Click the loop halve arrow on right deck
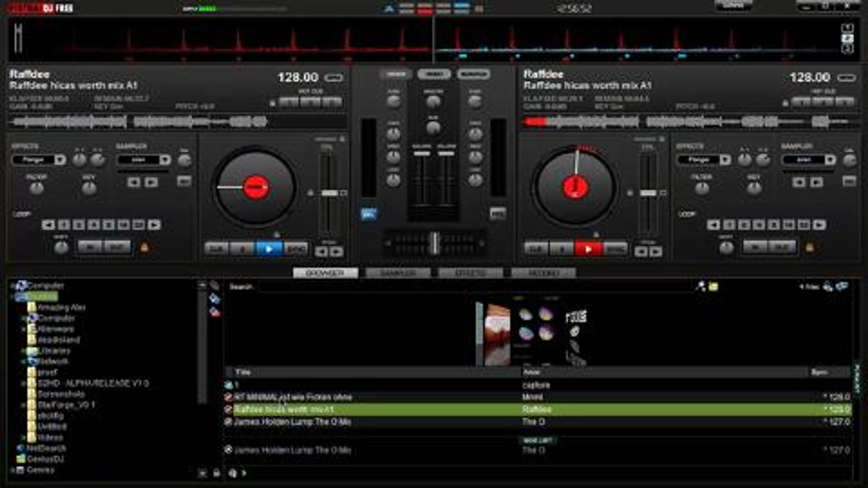 pyautogui.click(x=713, y=224)
